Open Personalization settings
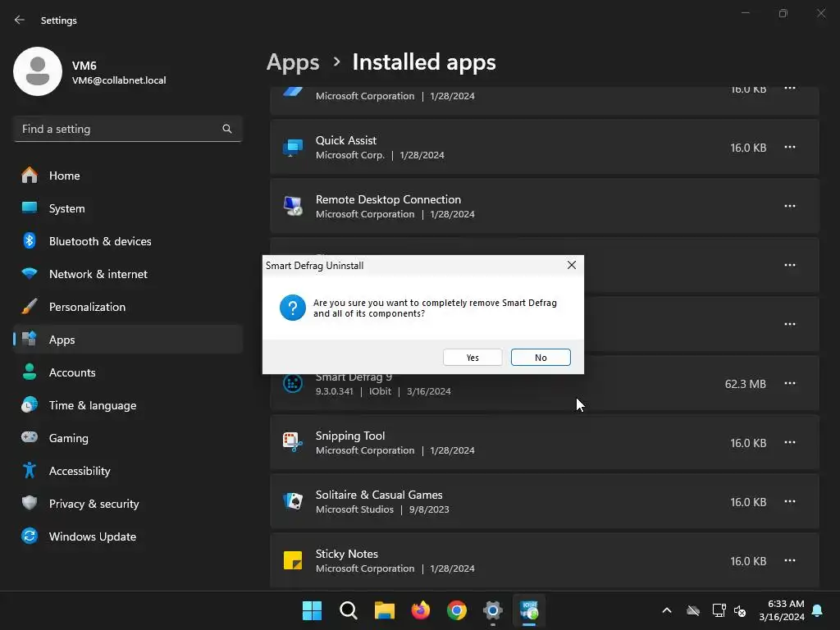The image size is (840, 630). pos(128,307)
